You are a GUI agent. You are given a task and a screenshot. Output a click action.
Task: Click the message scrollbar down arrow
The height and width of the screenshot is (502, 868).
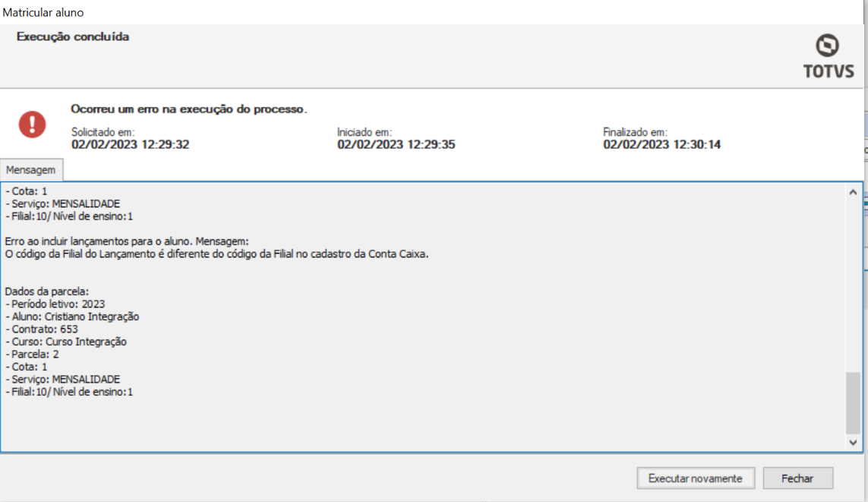tap(853, 442)
